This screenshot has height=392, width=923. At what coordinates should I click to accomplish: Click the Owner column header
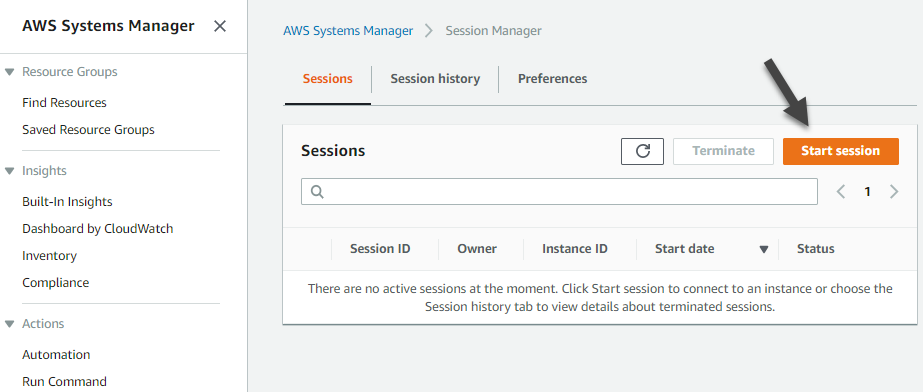477,249
